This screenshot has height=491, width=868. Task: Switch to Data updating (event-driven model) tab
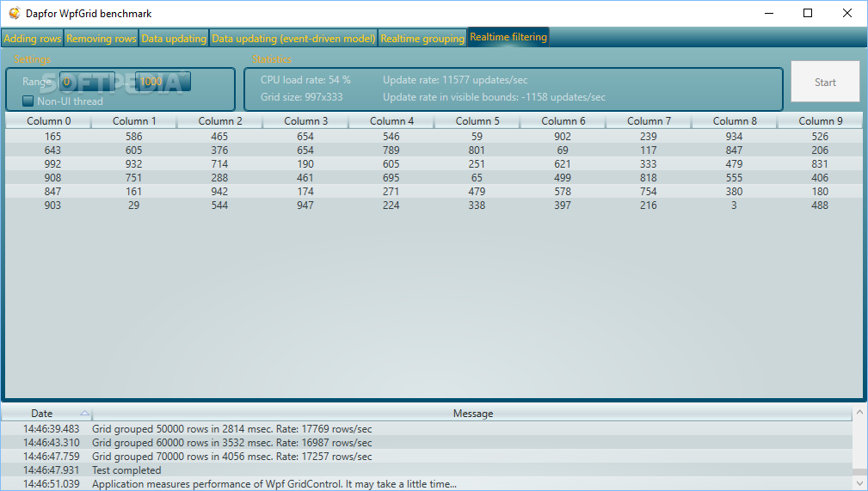click(293, 38)
